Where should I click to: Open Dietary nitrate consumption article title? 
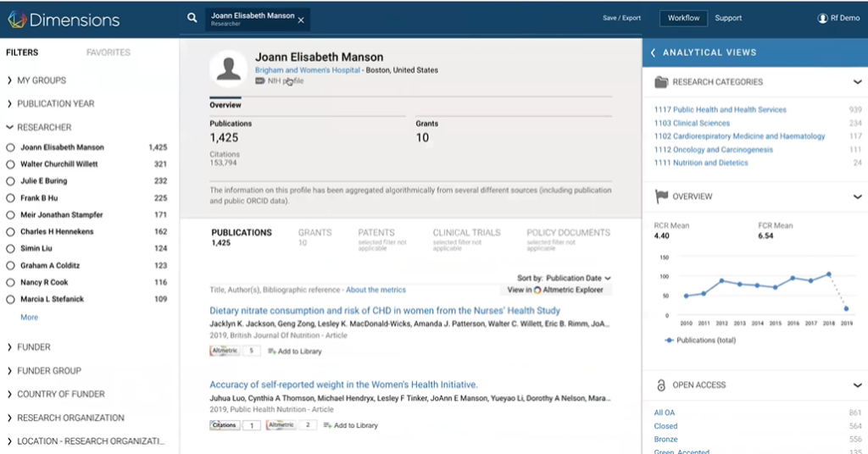pos(385,311)
